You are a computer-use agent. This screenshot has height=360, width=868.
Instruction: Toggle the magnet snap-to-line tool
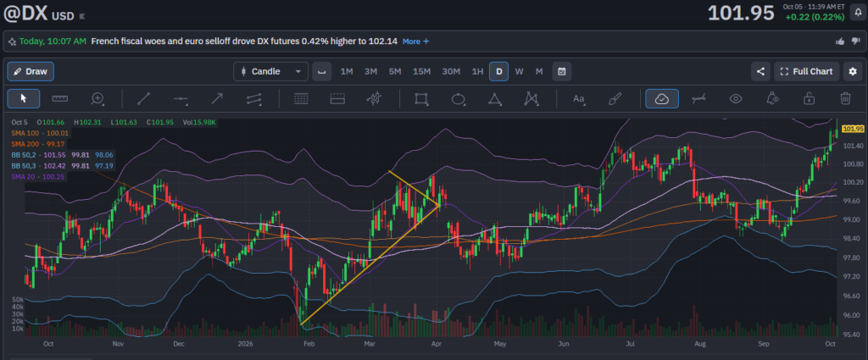[x=698, y=99]
